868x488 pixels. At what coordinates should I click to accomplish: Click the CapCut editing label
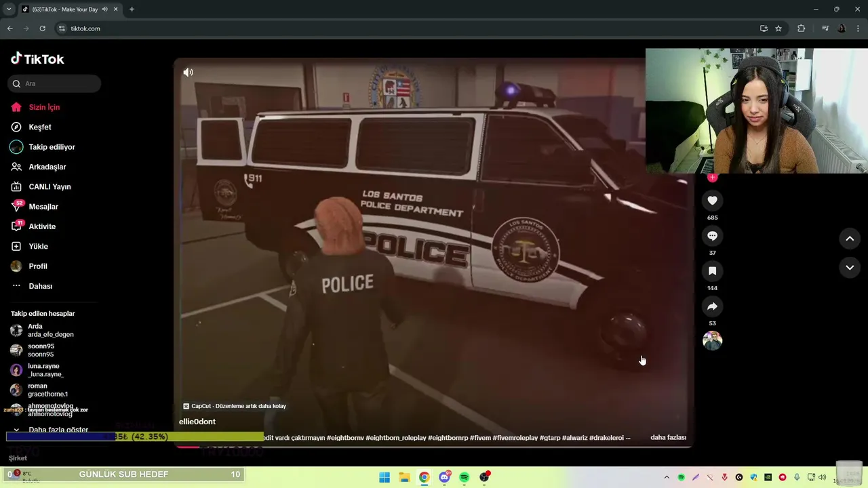235,406
